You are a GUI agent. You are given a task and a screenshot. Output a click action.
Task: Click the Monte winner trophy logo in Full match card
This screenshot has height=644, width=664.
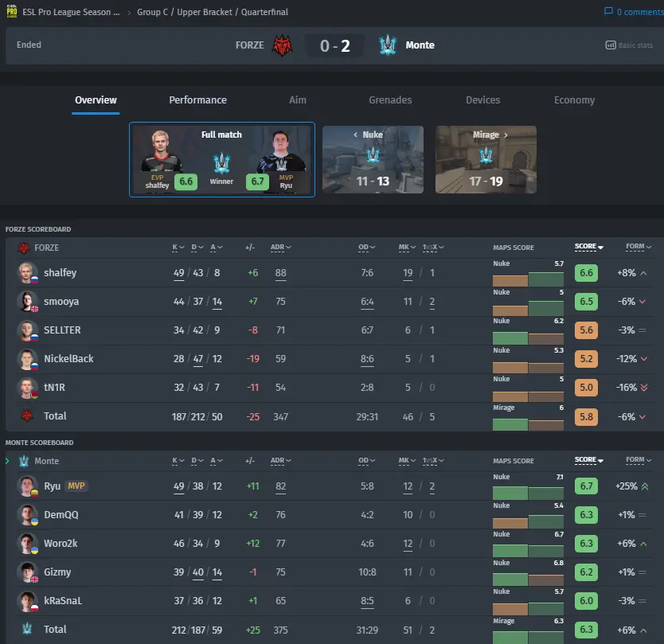pyautogui.click(x=221, y=163)
